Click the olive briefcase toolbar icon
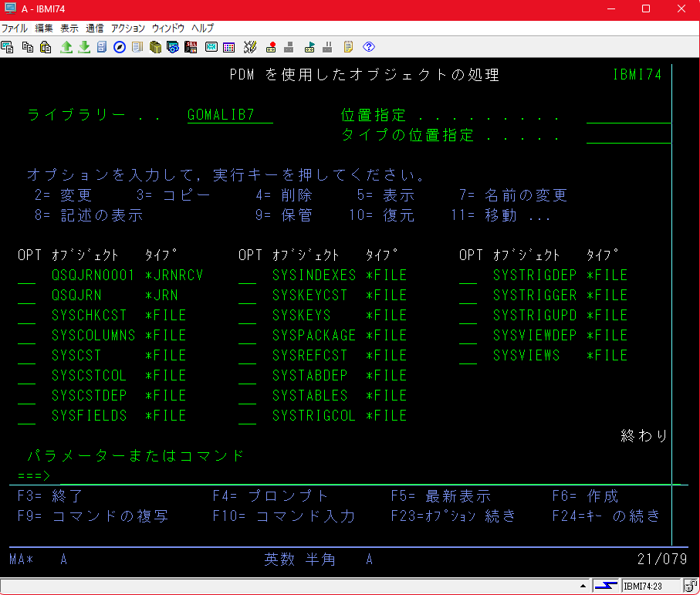Image resolution: width=700 pixels, height=595 pixels. click(x=155, y=47)
